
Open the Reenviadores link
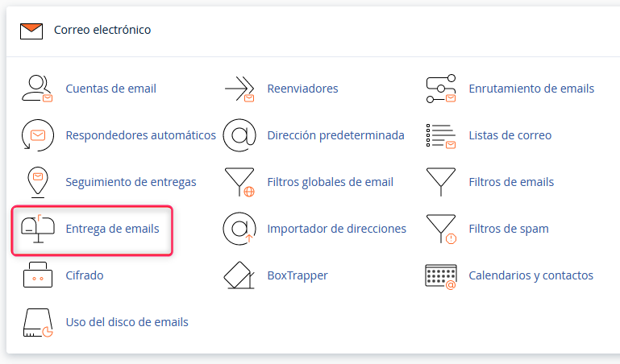point(302,89)
